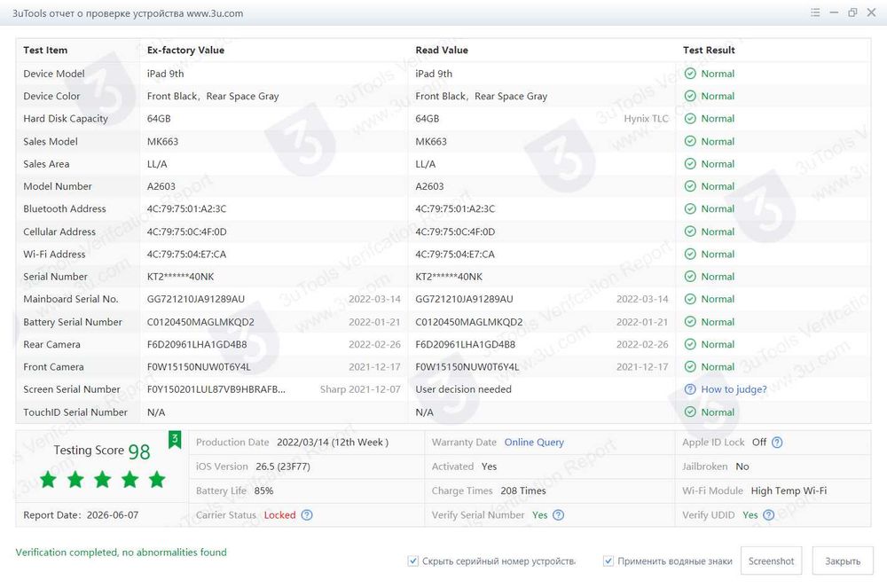The image size is (887, 588).
Task: Select ex-factory Bluetooth address 4C:79:75:01:A2:3C
Action: (186, 208)
